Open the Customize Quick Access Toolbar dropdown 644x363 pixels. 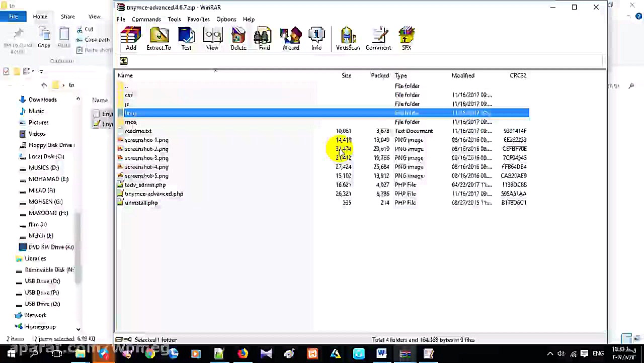pos(41,71)
